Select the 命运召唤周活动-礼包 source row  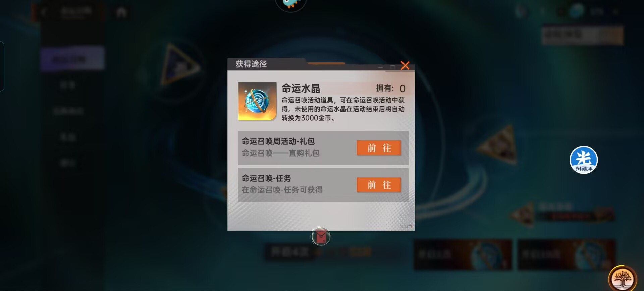tap(323, 148)
